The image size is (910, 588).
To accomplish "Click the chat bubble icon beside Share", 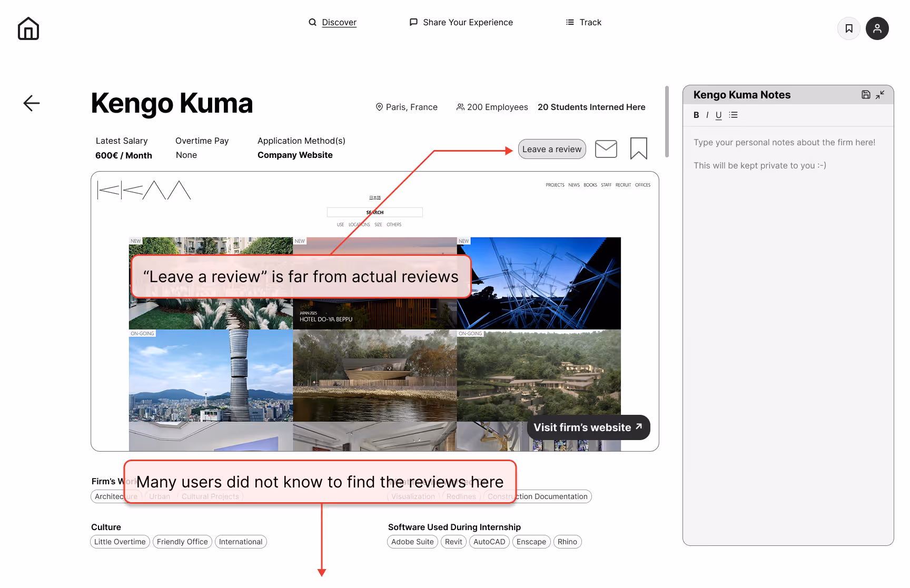I will click(413, 22).
